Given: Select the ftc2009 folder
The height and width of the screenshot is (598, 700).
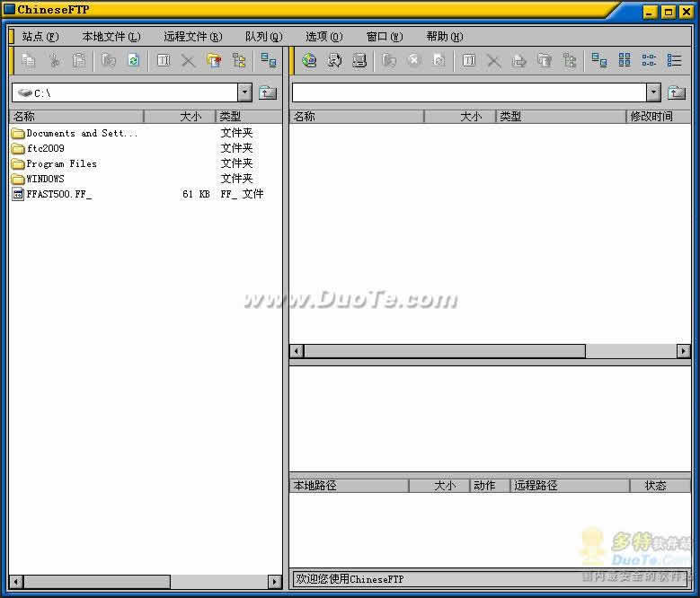Looking at the screenshot, I should tap(38, 148).
